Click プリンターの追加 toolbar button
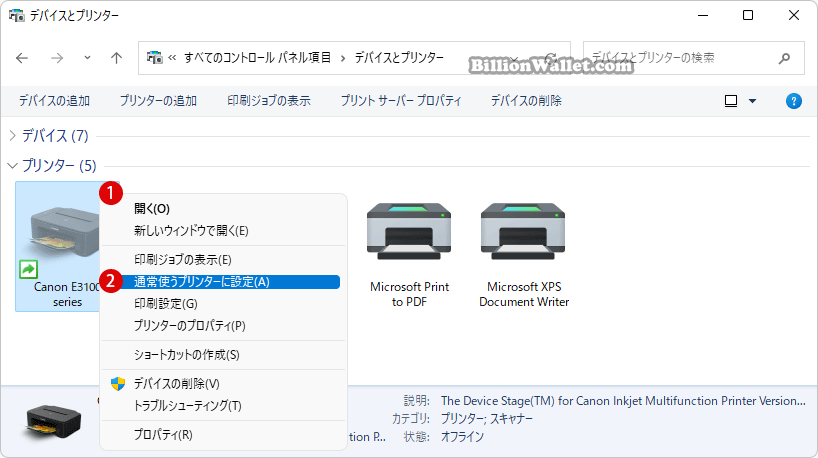 pos(158,101)
